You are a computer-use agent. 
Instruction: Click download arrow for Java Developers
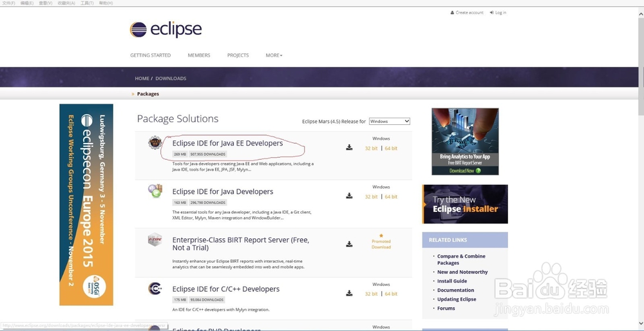click(349, 196)
